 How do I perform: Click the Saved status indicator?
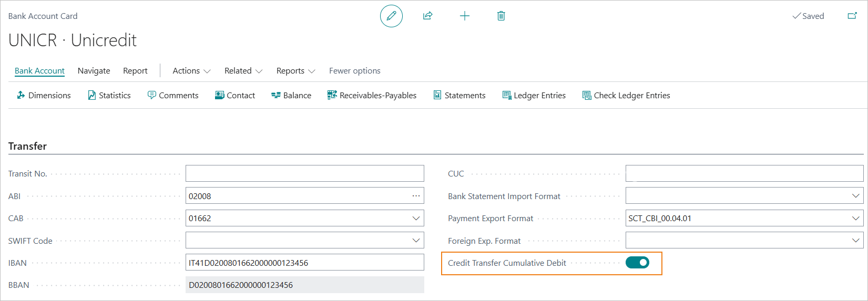tap(808, 16)
